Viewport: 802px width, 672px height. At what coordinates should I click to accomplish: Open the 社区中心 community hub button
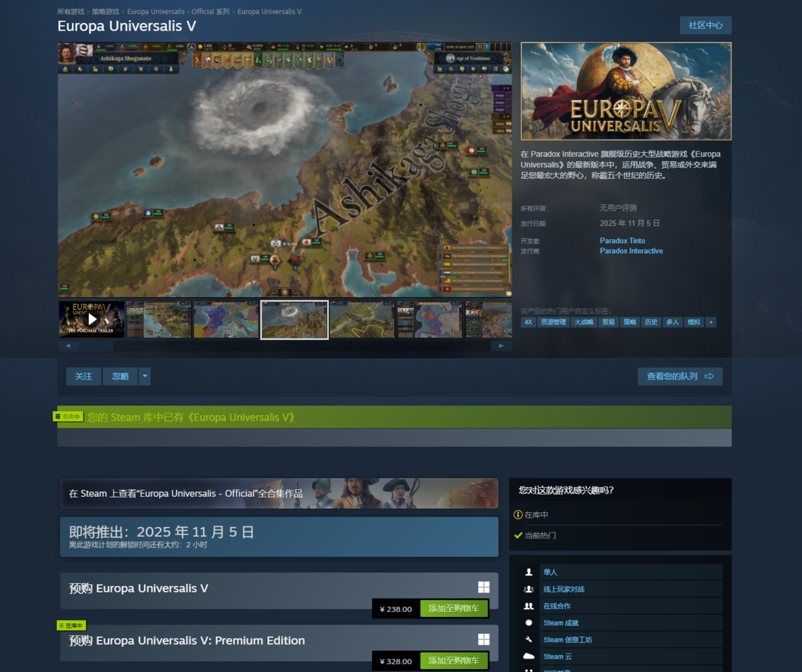click(705, 25)
